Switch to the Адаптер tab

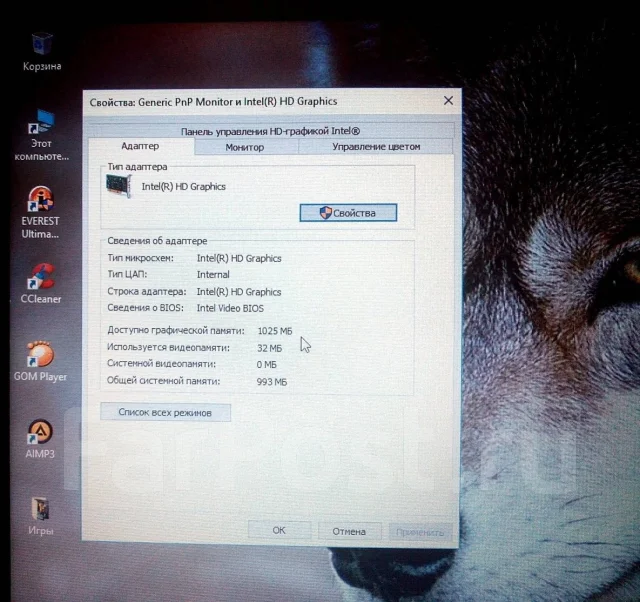pos(140,146)
